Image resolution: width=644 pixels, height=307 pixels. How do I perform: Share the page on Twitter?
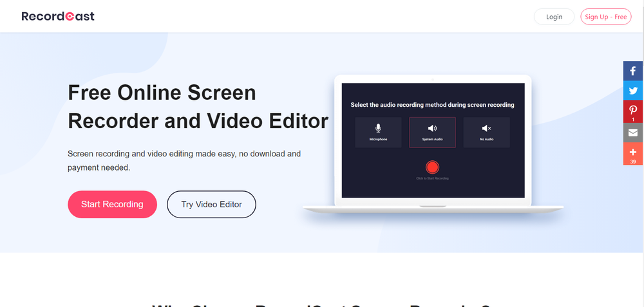(x=633, y=91)
